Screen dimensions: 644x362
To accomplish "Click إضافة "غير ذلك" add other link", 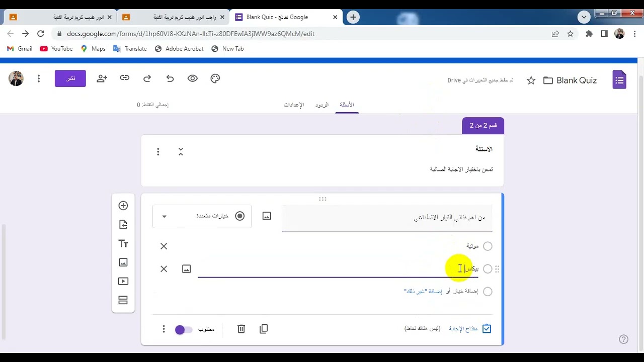I will pos(423,292).
